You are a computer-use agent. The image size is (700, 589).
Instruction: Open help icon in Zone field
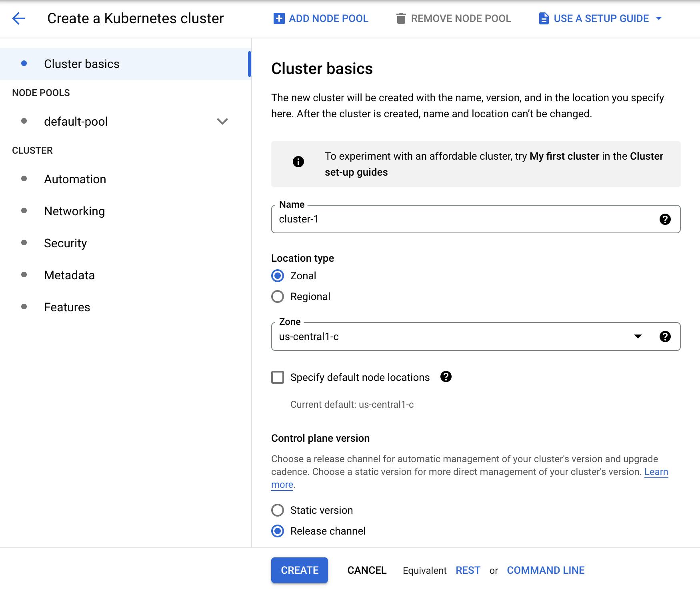(665, 337)
